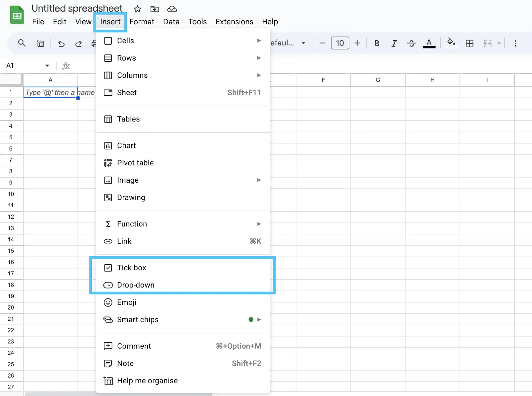Expand the Smart chips submenu
Screen dimensions: 532x396
pyautogui.click(x=183, y=319)
